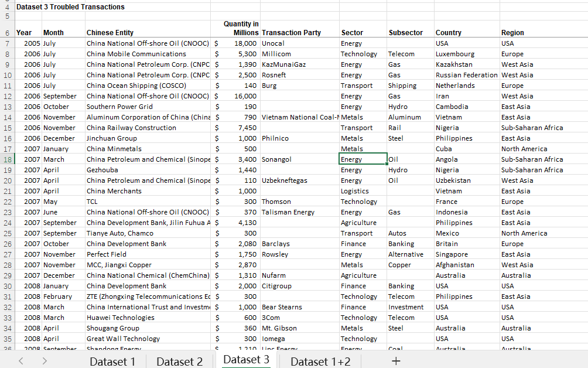Select the Indonesia country cell
Image resolution: width=588 pixels, height=368 pixels.
click(467, 212)
